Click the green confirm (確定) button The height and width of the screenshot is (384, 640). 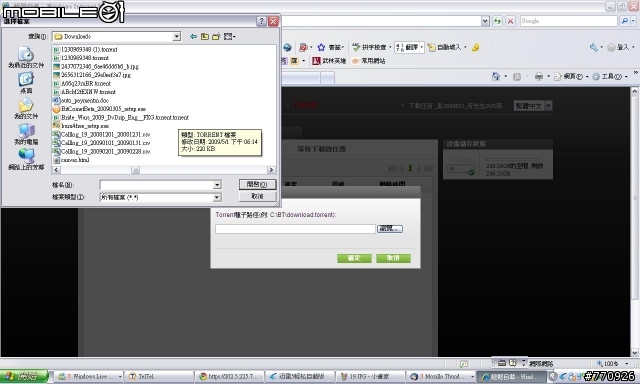coord(354,258)
